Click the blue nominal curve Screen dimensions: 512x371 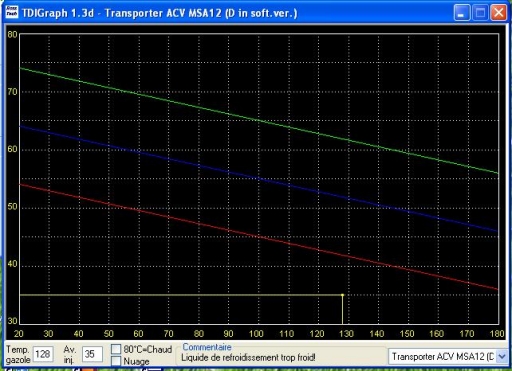coord(259,179)
